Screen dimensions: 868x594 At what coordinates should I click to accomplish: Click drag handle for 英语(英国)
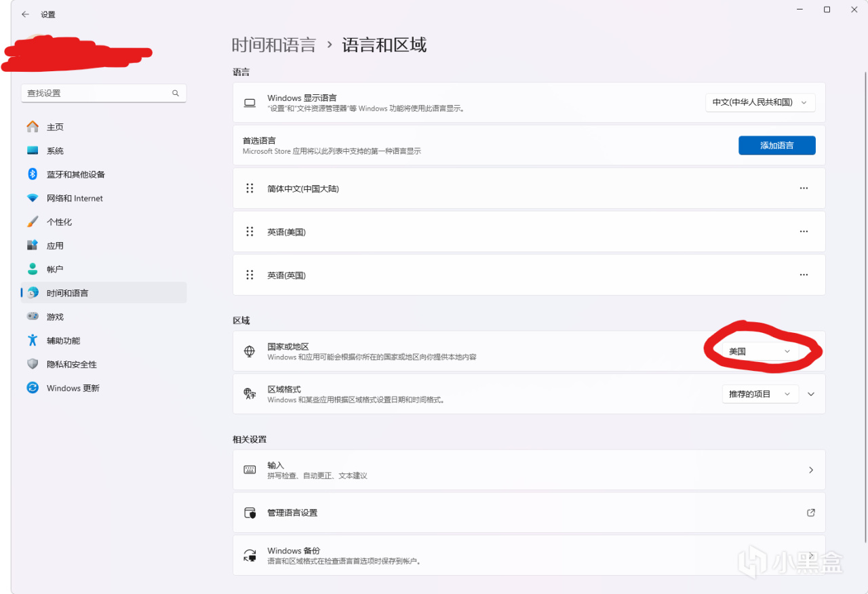coord(250,275)
